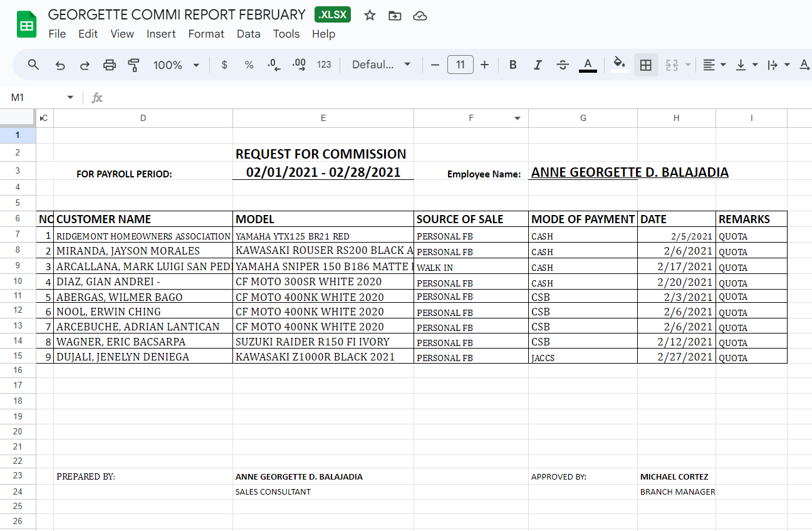Open the borders tool

tap(646, 65)
